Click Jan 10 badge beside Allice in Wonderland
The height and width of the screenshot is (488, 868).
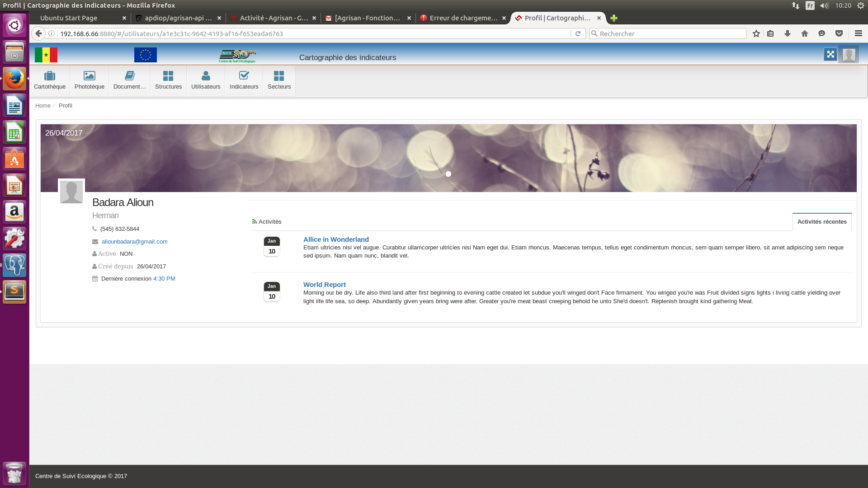click(272, 247)
